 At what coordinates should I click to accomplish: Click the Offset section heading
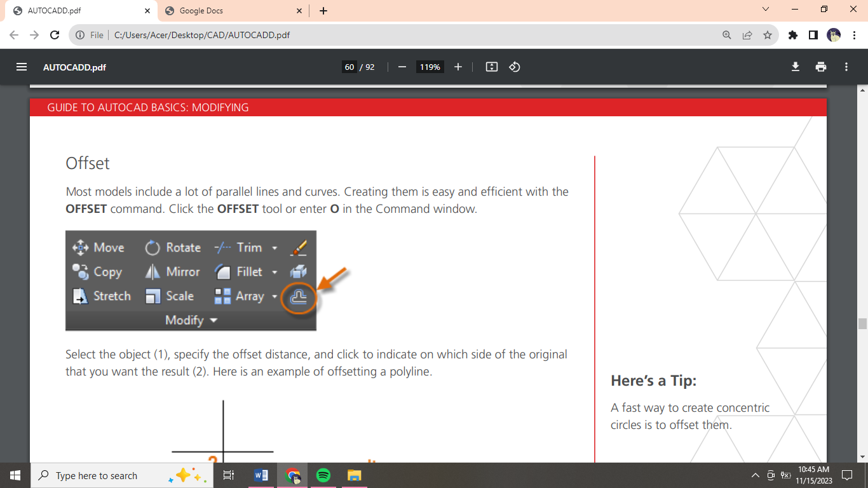pyautogui.click(x=88, y=163)
